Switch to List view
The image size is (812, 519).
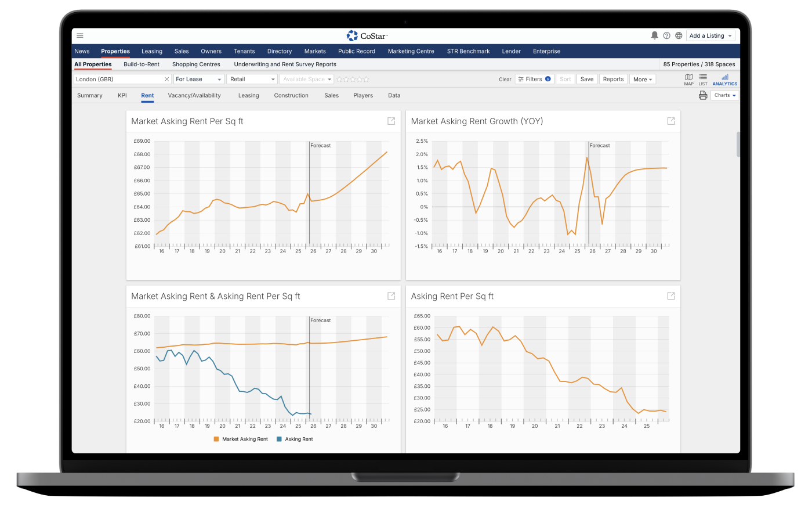(x=702, y=80)
